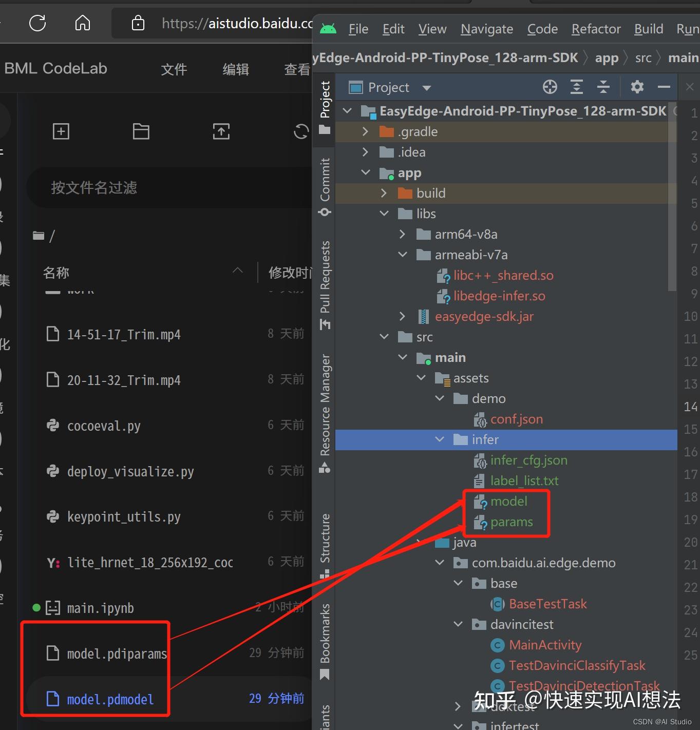Open the Refactor menu
Screen dimensions: 700x730
(596, 29)
